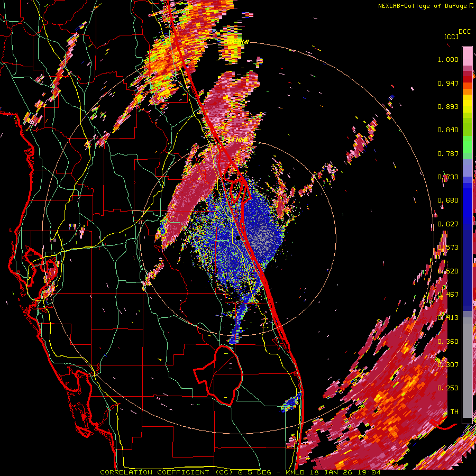476x476 pixels.
Task: Click the light pink swatch atop color bar
Action: (467, 56)
